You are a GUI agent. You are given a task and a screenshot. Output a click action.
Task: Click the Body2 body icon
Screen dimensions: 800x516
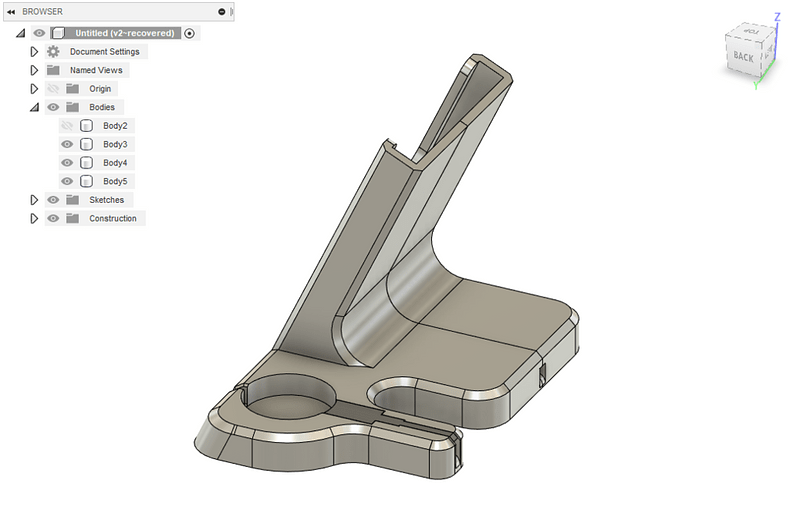[86, 126]
